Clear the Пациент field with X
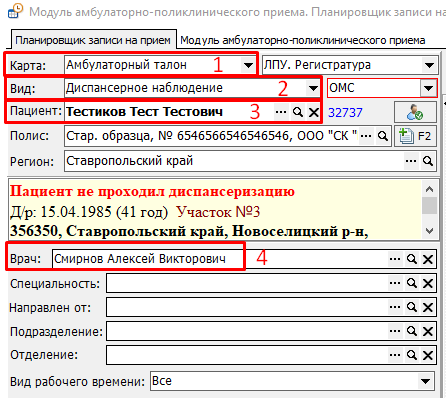 click(313, 112)
